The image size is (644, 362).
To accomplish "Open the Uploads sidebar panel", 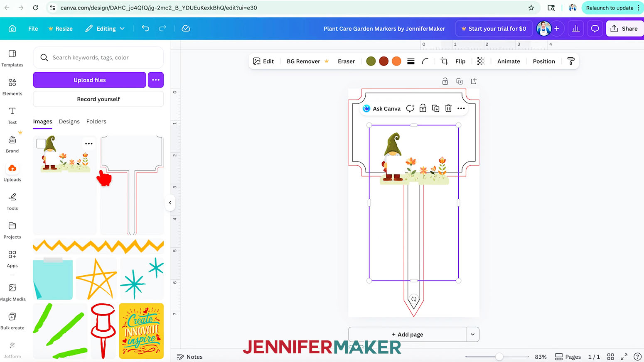I will [x=12, y=173].
